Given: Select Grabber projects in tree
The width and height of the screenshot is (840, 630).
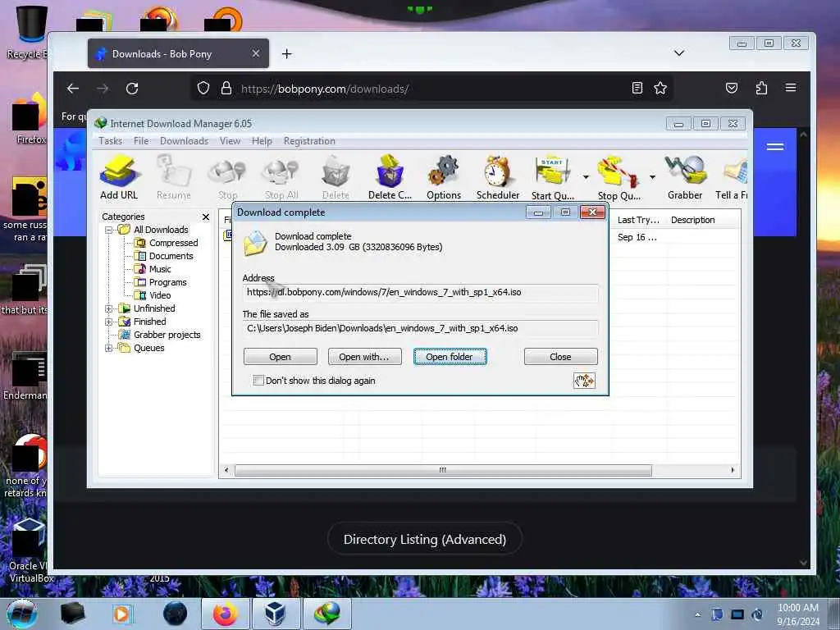Looking at the screenshot, I should pos(167,335).
